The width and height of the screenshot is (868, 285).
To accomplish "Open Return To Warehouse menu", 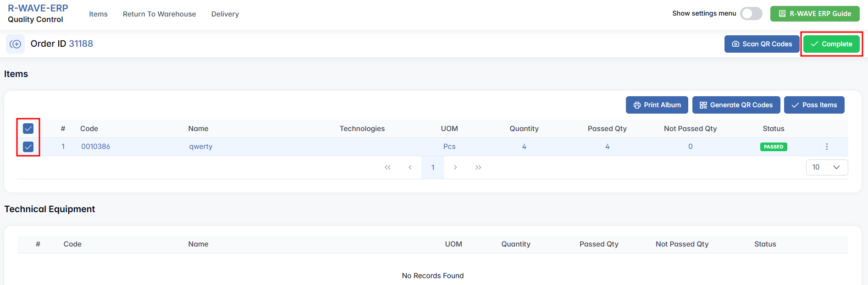I will pyautogui.click(x=159, y=14).
